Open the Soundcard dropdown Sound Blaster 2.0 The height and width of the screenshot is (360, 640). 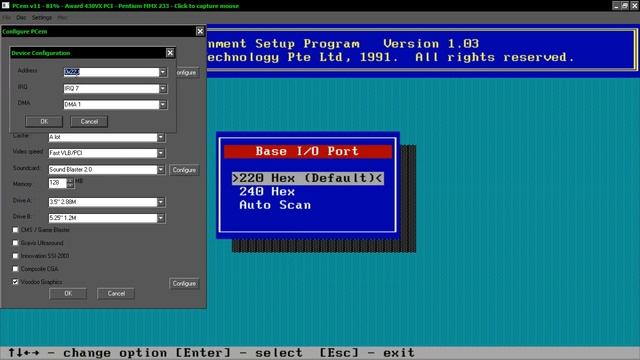(161, 169)
